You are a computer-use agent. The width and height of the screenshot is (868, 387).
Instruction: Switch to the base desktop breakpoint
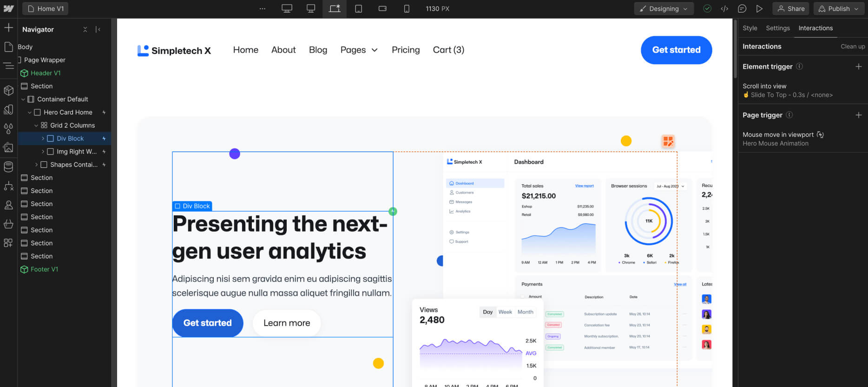(311, 9)
